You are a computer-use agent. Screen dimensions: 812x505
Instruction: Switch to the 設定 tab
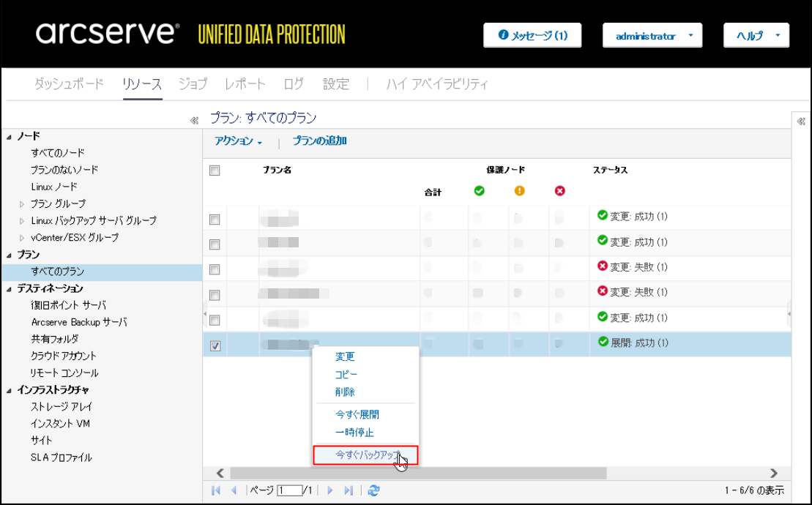point(336,83)
